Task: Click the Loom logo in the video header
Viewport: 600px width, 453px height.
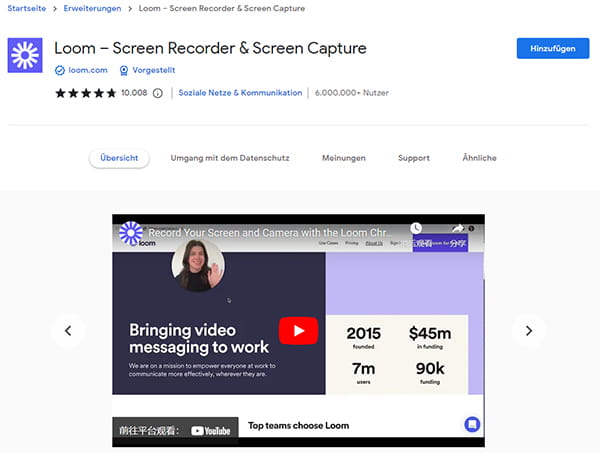Action: (x=131, y=233)
